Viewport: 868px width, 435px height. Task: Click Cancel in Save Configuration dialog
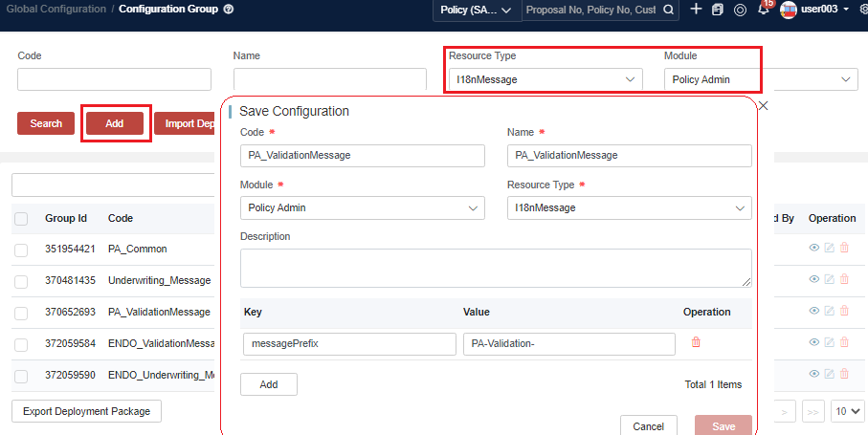[648, 426]
